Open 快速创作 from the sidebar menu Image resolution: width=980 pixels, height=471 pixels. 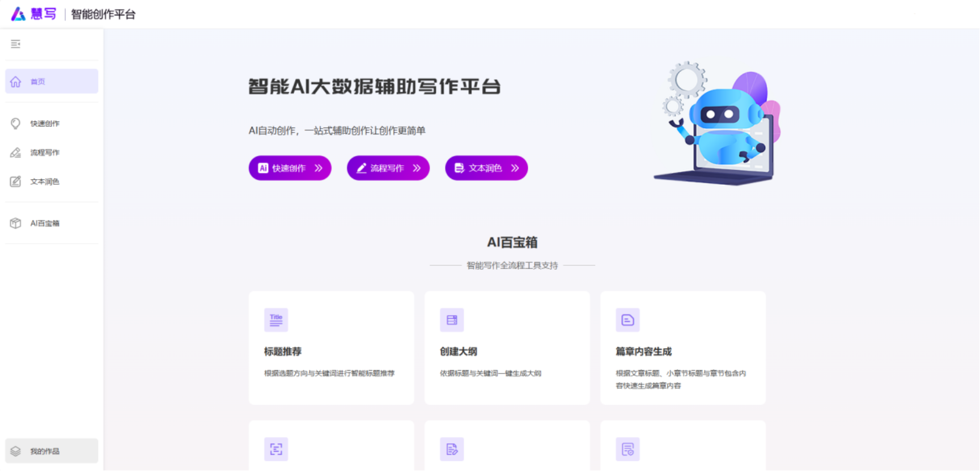click(45, 124)
